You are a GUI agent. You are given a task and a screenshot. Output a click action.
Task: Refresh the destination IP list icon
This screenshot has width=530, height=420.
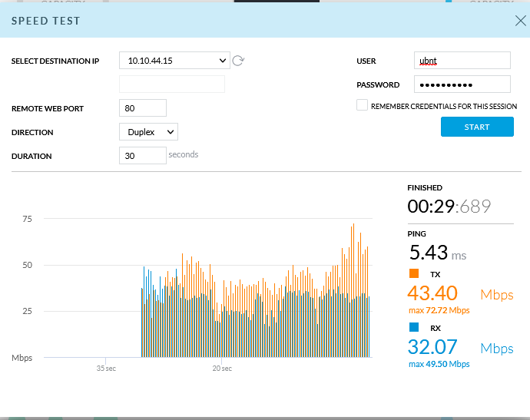[238, 61]
